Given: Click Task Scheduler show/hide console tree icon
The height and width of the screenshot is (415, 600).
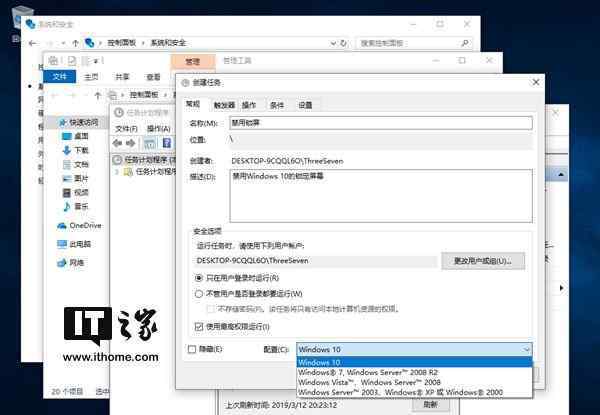Looking at the screenshot, I should (150, 143).
